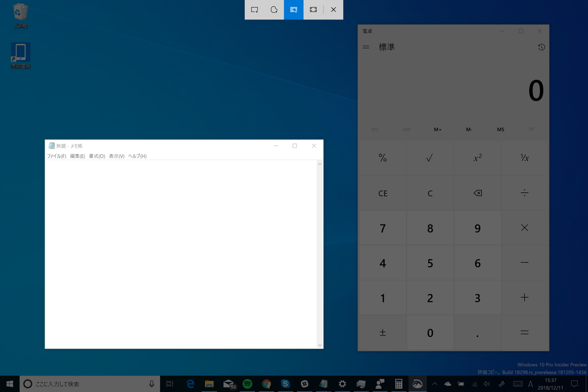Toggle the sign with the ± key
The height and width of the screenshot is (392, 588).
click(x=383, y=333)
